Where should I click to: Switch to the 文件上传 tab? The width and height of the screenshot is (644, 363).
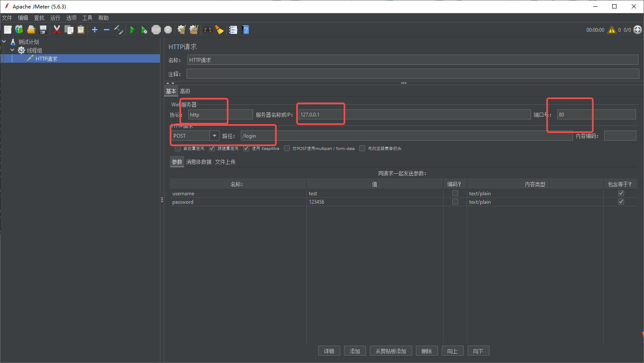pos(225,162)
